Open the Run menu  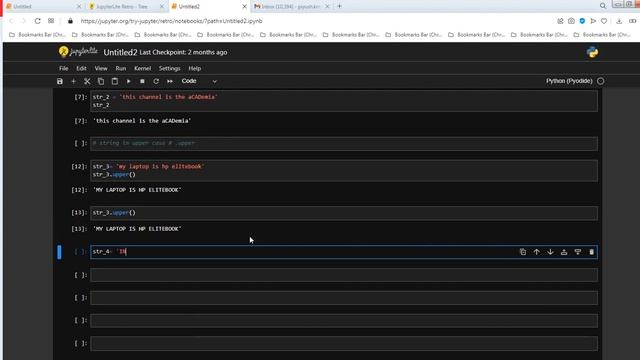[120, 68]
